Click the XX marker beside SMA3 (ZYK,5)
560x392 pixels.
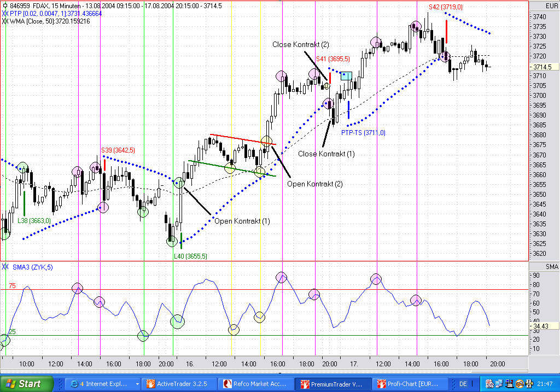[5, 267]
